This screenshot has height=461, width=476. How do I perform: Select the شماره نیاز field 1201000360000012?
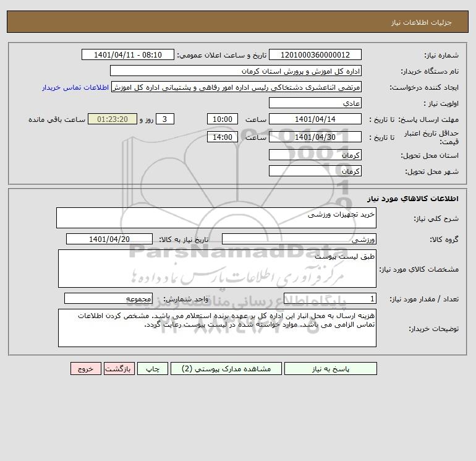[315, 54]
